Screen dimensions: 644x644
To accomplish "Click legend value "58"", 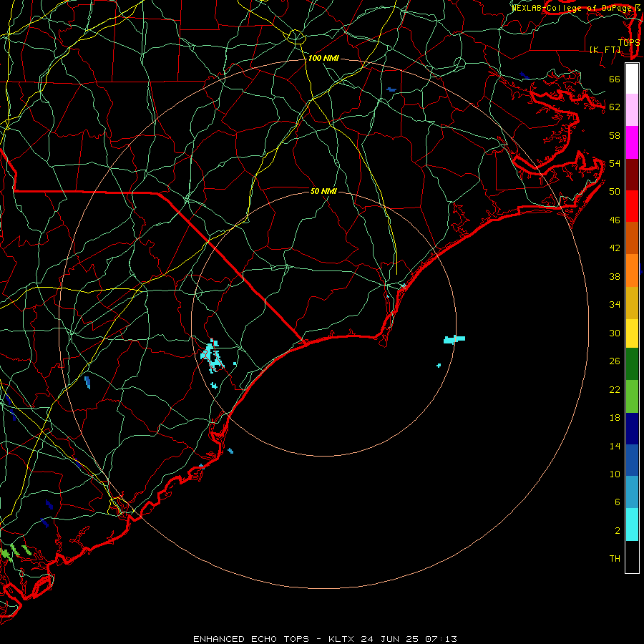I will pyautogui.click(x=615, y=135).
